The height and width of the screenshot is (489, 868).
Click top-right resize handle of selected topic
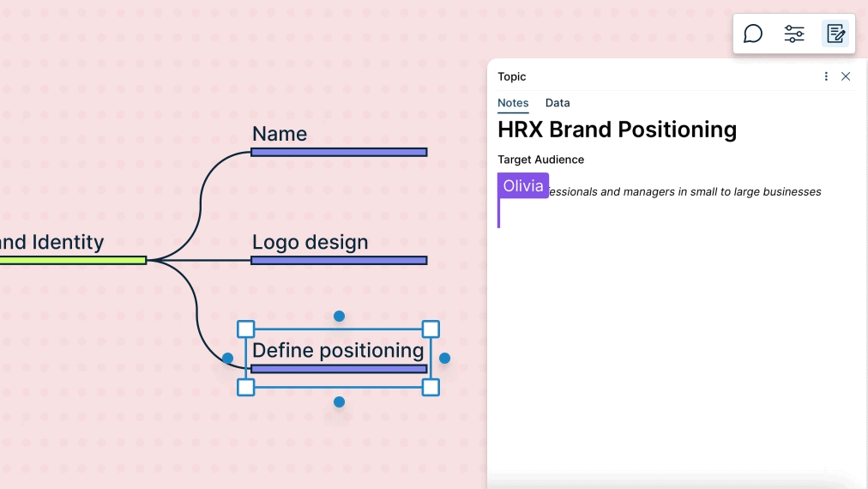click(431, 329)
